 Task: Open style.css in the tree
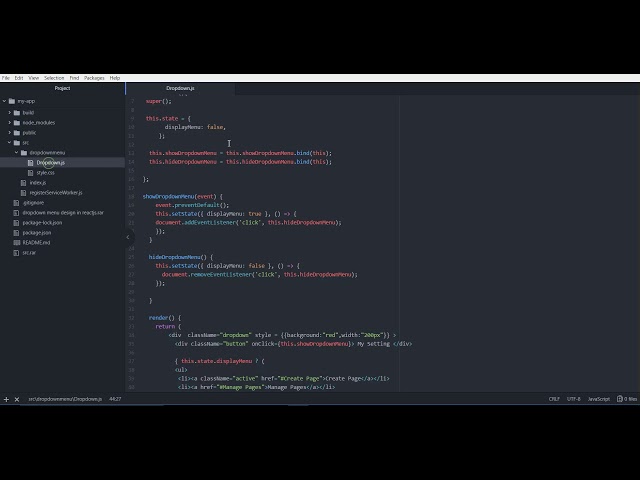[x=45, y=173]
